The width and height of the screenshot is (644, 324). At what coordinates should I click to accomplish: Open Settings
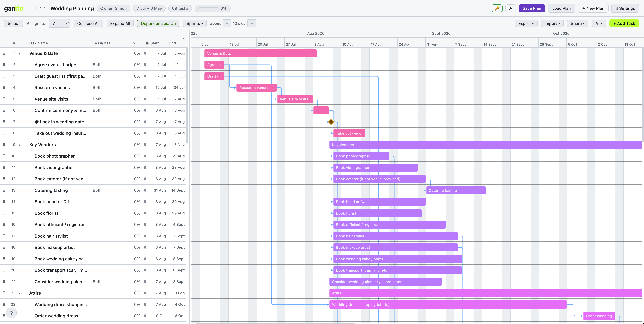pyautogui.click(x=625, y=8)
